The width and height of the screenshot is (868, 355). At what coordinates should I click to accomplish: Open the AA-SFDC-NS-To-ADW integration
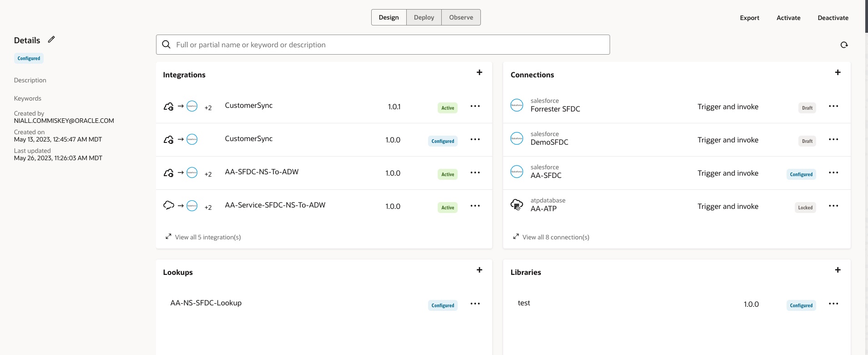click(262, 172)
